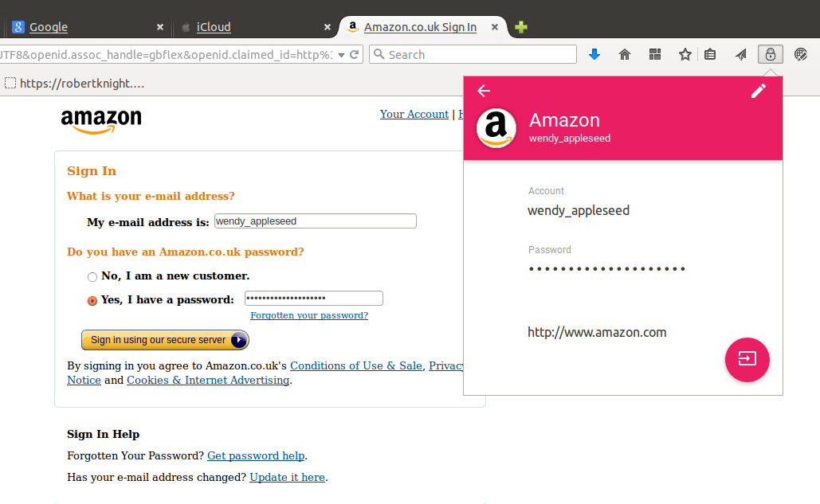Go to the browser home icon
Viewport: 820px width, 504px height.
(625, 54)
